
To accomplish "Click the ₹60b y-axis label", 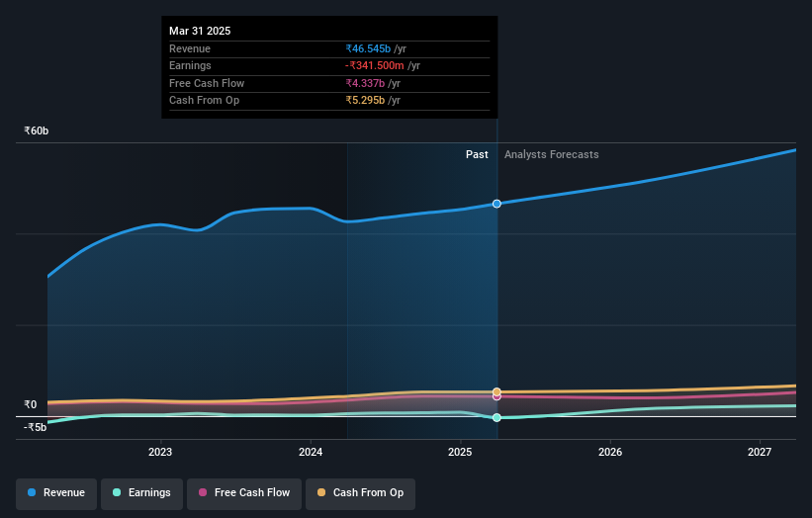I will coord(37,130).
